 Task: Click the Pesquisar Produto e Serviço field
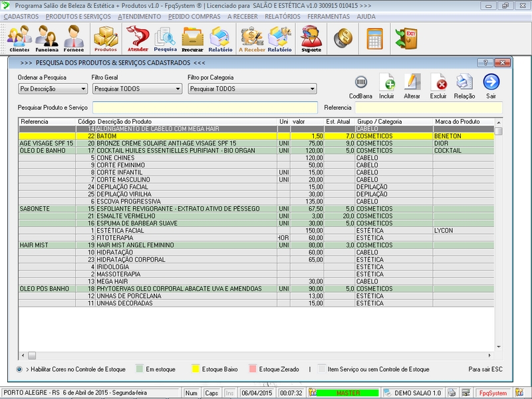tap(205, 107)
